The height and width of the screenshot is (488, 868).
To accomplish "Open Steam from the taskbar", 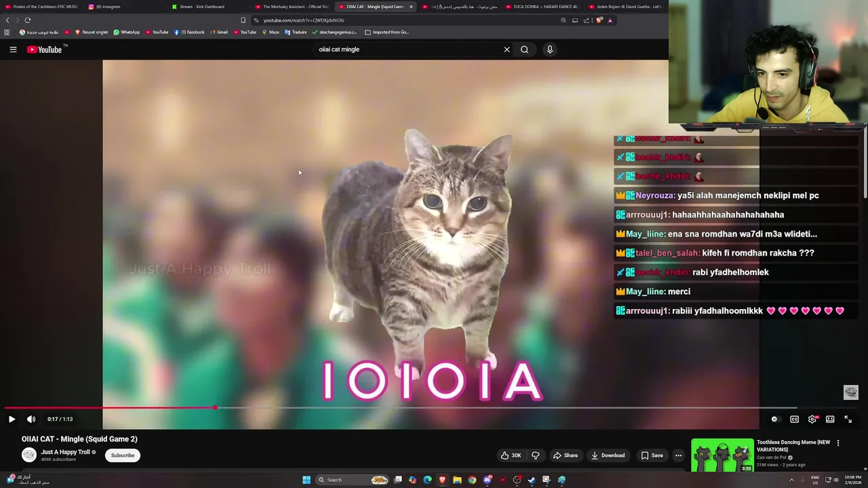I will pyautogui.click(x=532, y=480).
